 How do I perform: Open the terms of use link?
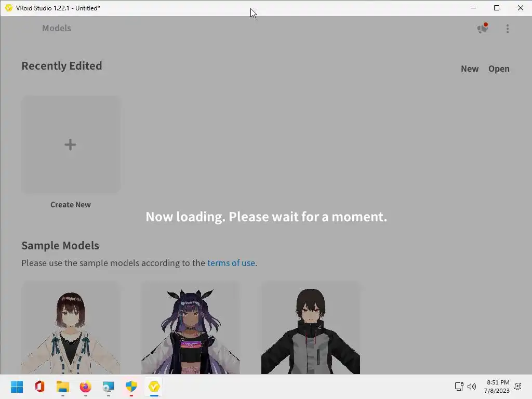point(231,263)
